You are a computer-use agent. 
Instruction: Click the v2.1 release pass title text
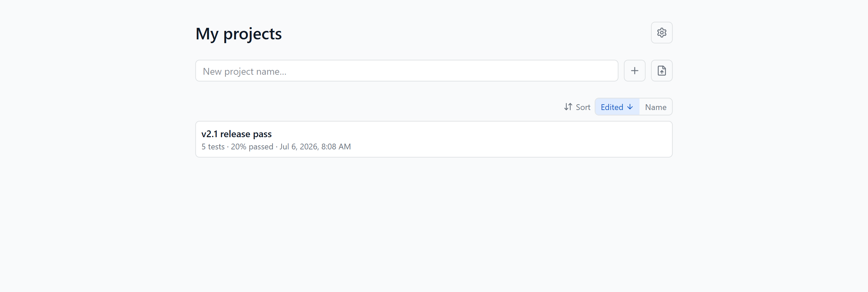pos(236,134)
